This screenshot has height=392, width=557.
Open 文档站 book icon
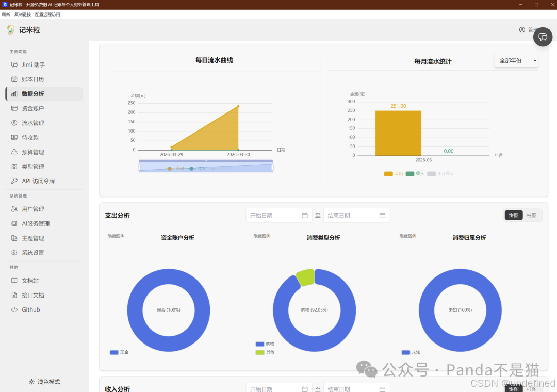pyautogui.click(x=14, y=281)
